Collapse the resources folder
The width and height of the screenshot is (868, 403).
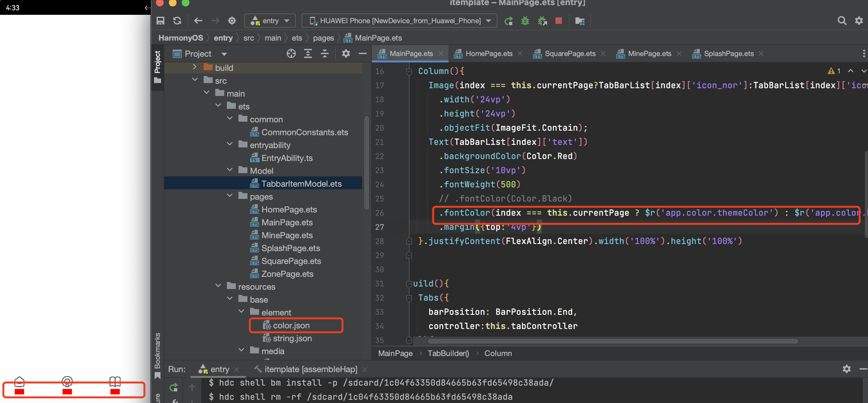[x=218, y=286]
